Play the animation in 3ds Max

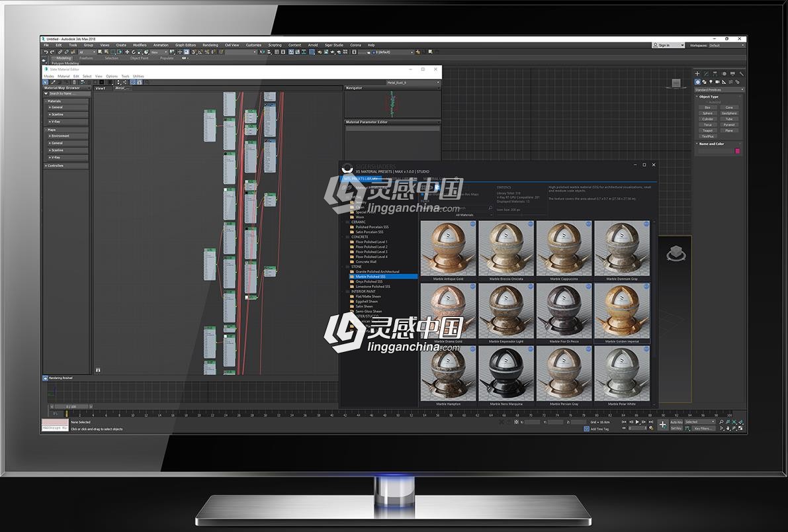click(x=637, y=422)
